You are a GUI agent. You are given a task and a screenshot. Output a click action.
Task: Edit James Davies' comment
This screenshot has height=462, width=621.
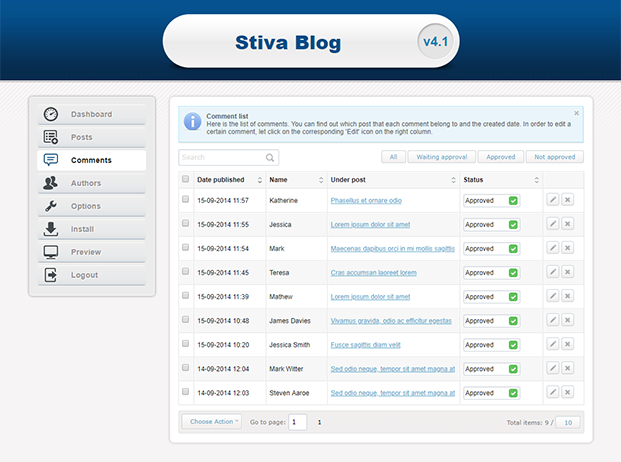pyautogui.click(x=553, y=320)
